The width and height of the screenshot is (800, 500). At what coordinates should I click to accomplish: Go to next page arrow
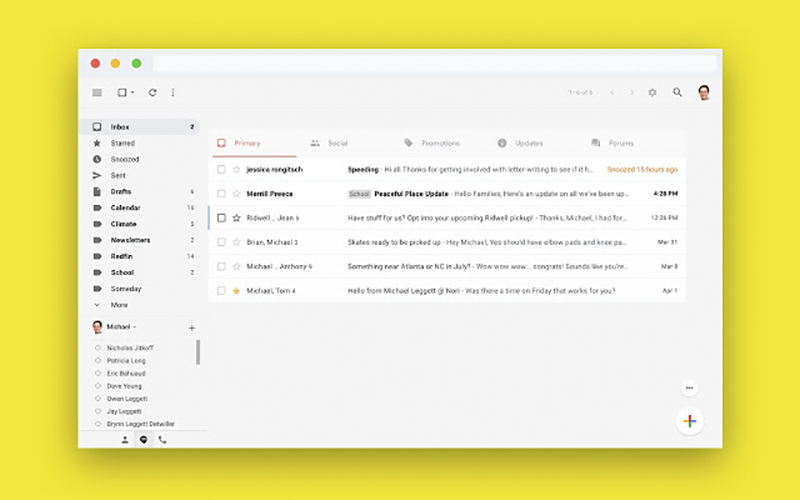coord(632,92)
